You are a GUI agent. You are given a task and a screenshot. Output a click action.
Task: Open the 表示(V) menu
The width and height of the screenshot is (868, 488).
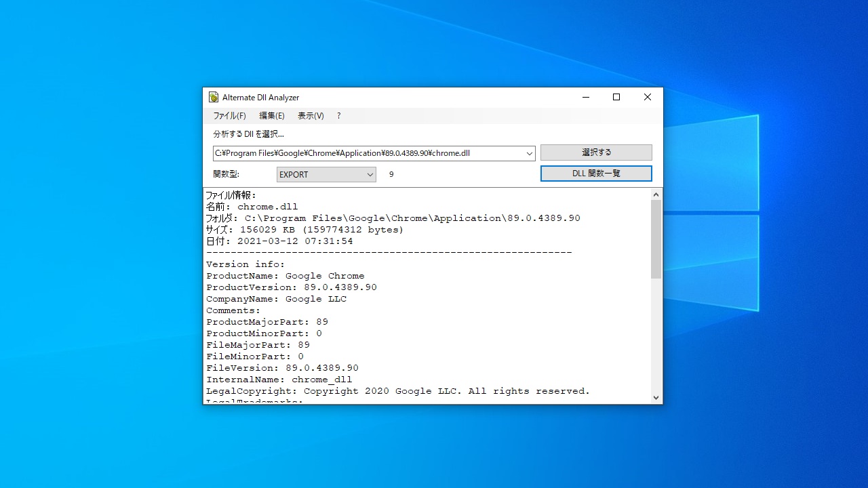click(311, 116)
